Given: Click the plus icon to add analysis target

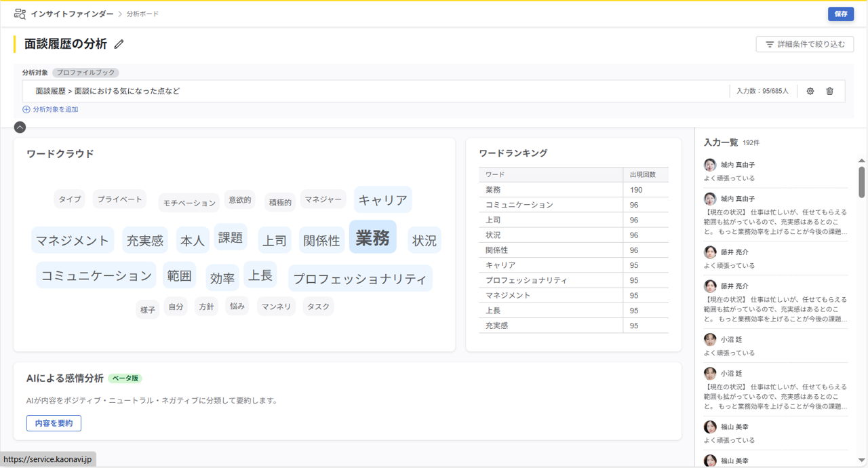Looking at the screenshot, I should coord(26,109).
